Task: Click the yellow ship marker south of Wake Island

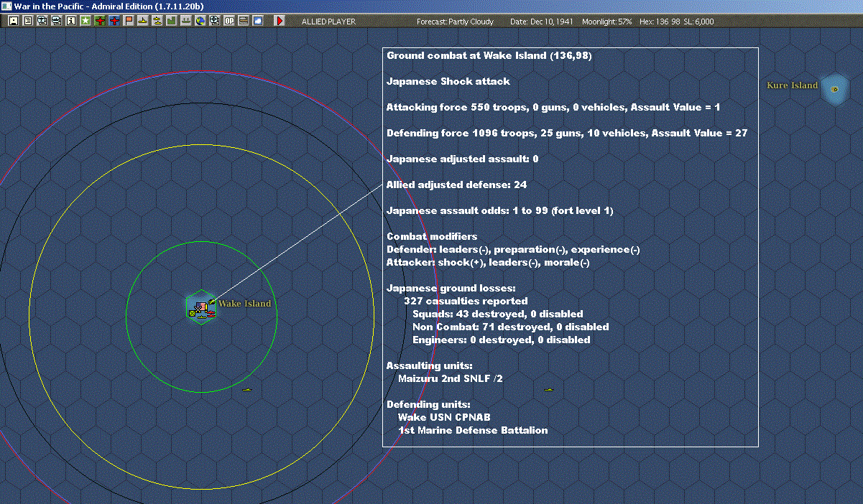Action: pos(246,389)
